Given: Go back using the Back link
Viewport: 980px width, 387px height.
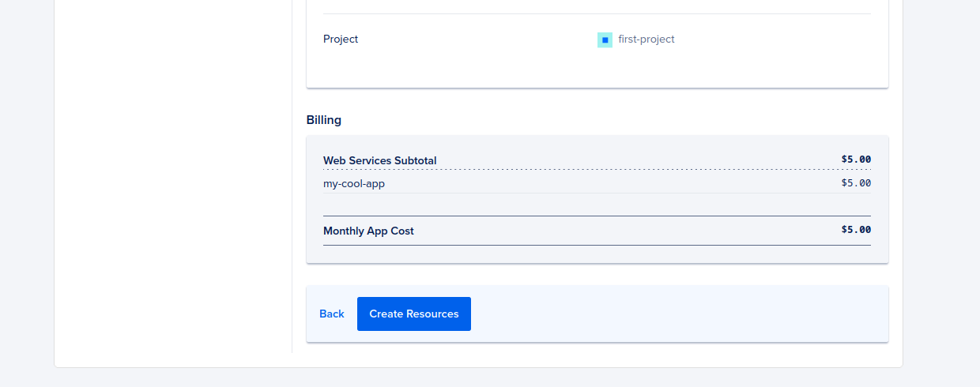Looking at the screenshot, I should pyautogui.click(x=332, y=314).
